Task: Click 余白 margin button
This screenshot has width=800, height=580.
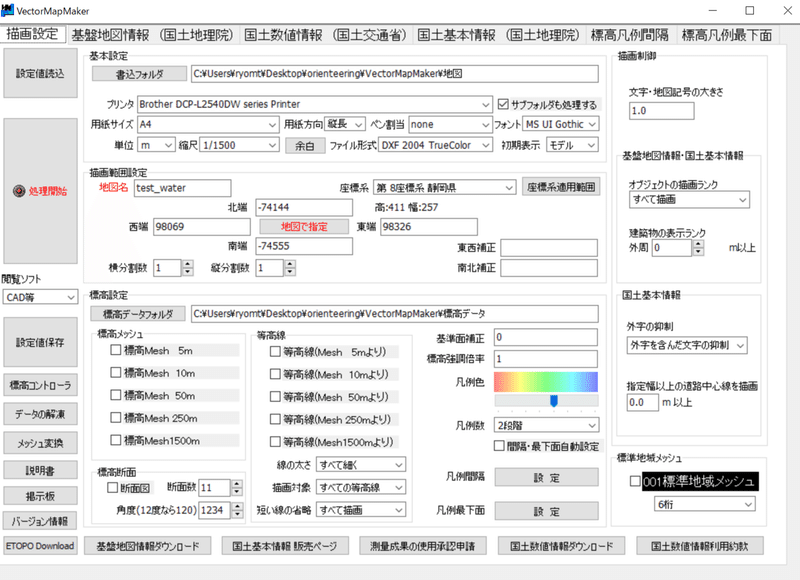Action: 305,145
